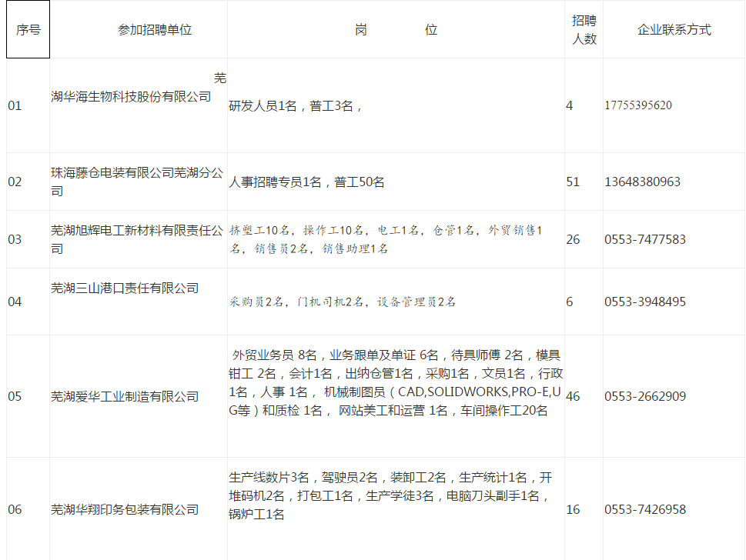Select the 招聘人数 header cell
This screenshot has width=746, height=560.
584,29
